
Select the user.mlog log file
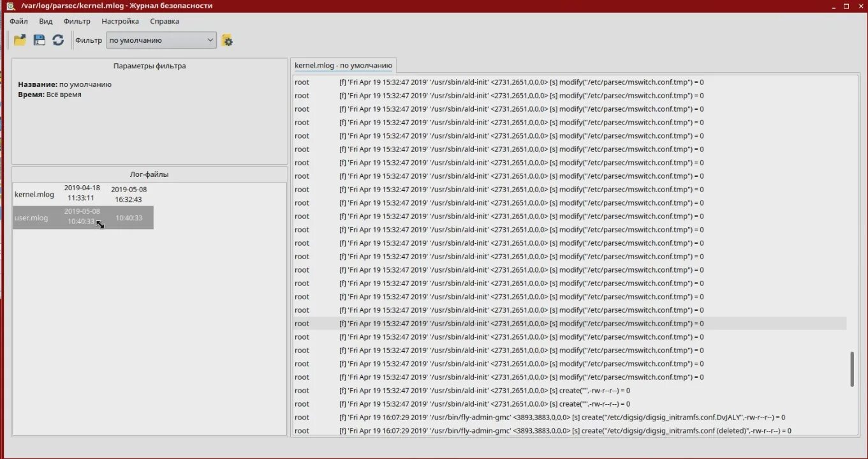(x=83, y=218)
